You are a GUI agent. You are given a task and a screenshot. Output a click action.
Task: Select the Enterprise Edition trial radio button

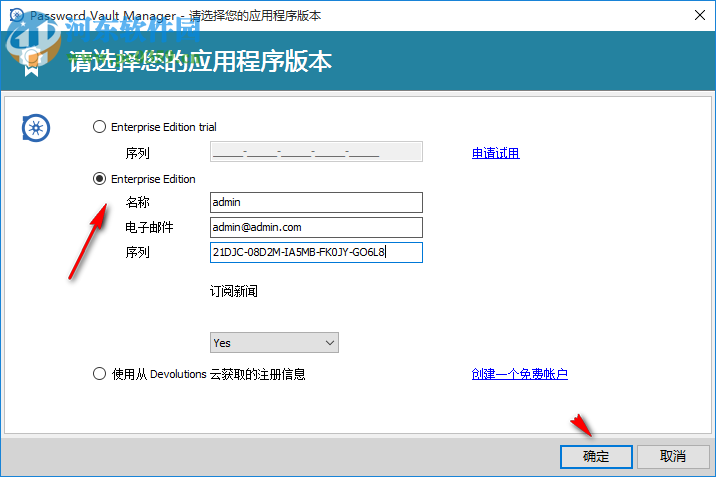(x=99, y=126)
